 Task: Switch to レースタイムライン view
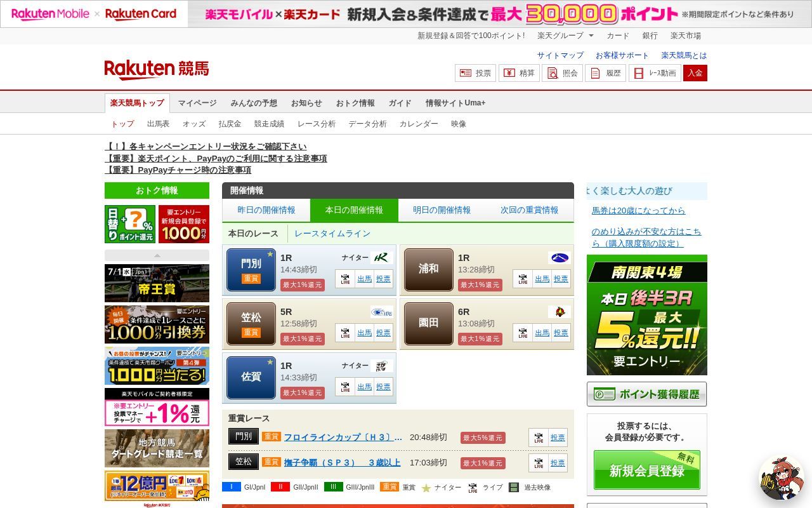(332, 234)
